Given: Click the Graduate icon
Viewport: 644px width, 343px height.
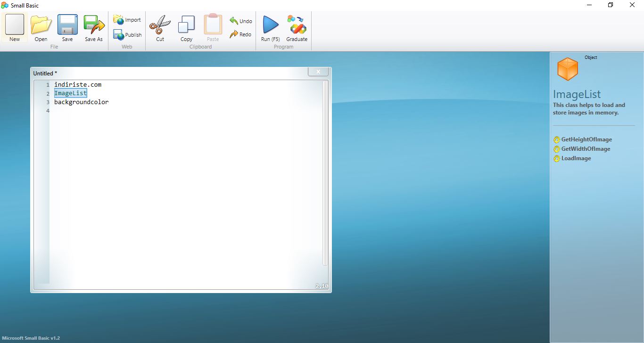Looking at the screenshot, I should click(297, 28).
